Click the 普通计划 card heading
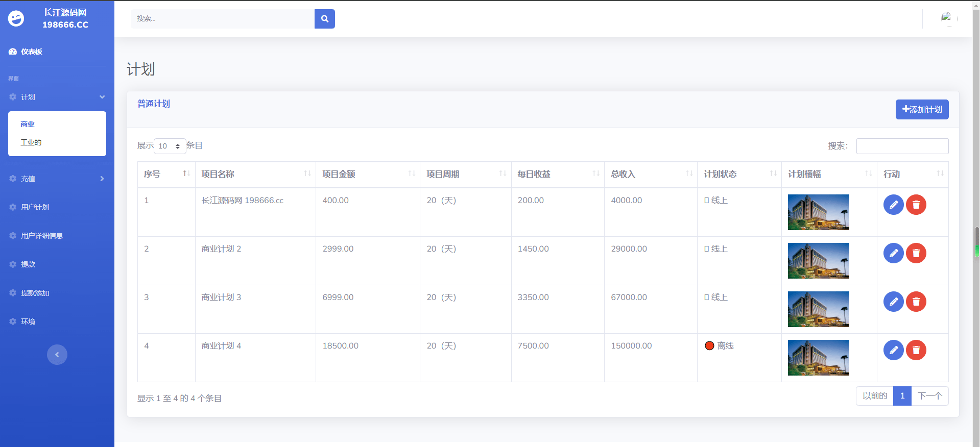This screenshot has width=980, height=447. tap(154, 104)
